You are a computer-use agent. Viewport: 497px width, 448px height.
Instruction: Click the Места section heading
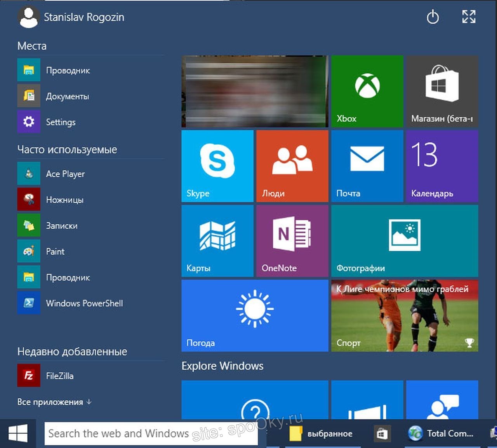coord(32,46)
